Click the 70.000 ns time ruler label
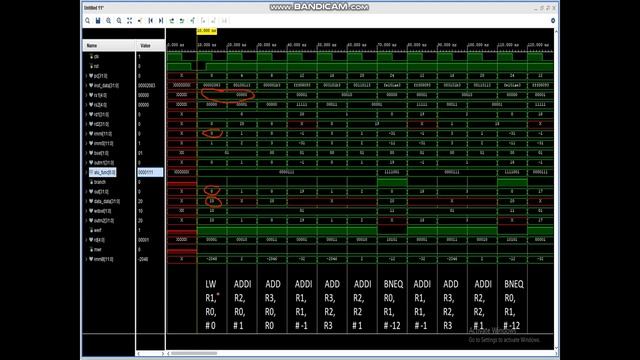This screenshot has height=360, width=640. click(x=387, y=45)
